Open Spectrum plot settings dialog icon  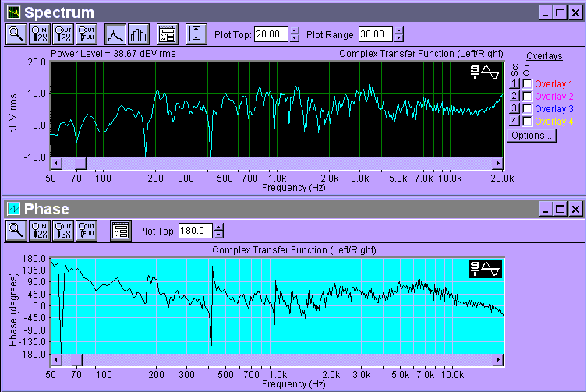pos(167,34)
